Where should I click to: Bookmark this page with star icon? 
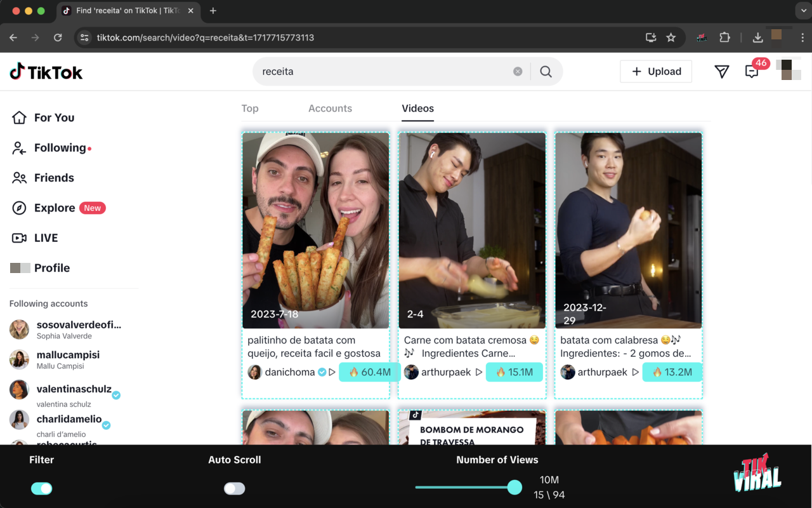[x=671, y=37]
